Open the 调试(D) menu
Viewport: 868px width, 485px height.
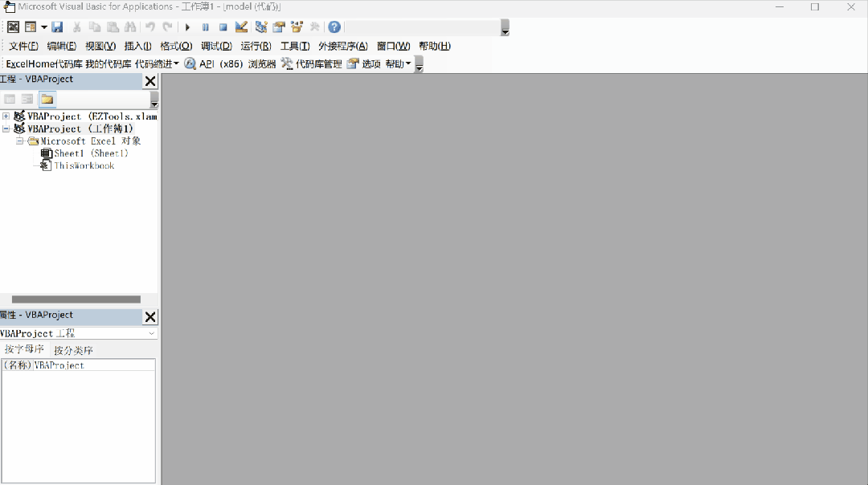click(215, 46)
